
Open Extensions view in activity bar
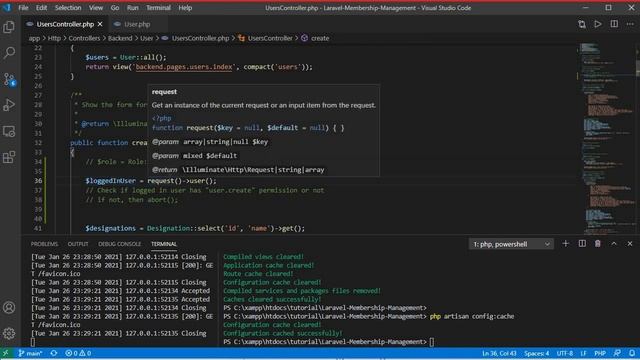click(9, 157)
